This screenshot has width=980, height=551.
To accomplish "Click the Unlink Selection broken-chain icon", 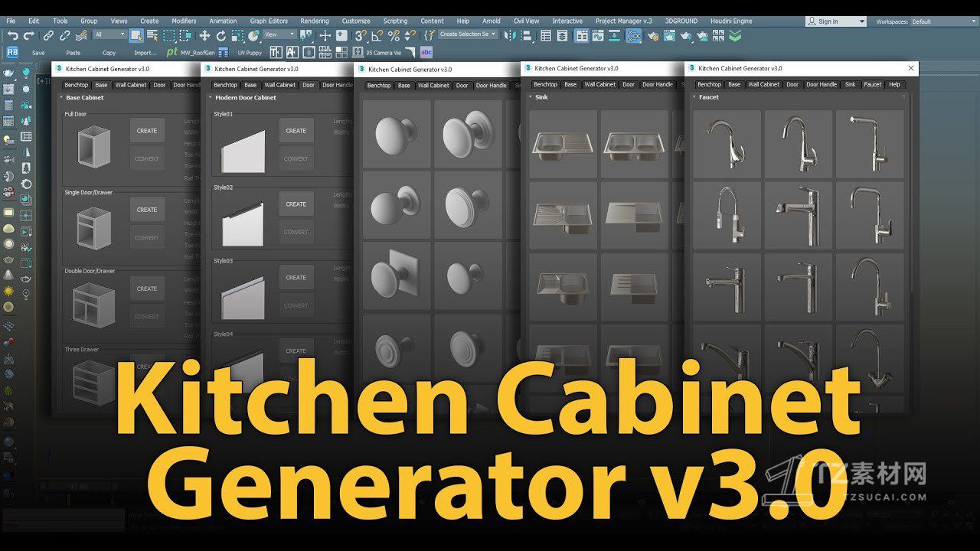I will point(65,35).
